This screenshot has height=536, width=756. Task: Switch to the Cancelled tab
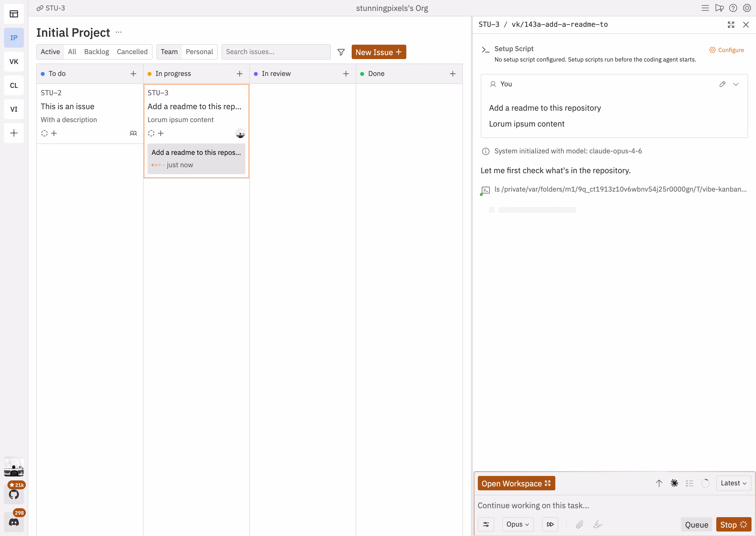(132, 51)
